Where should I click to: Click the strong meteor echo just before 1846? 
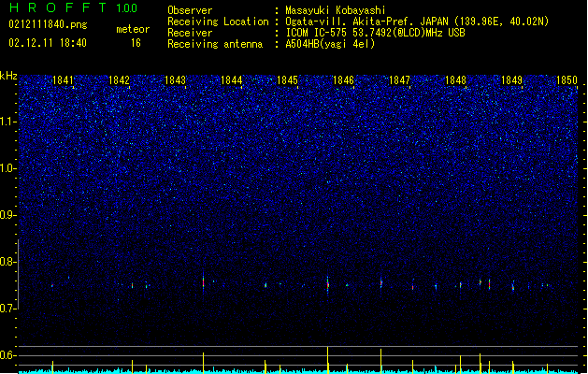(328, 283)
